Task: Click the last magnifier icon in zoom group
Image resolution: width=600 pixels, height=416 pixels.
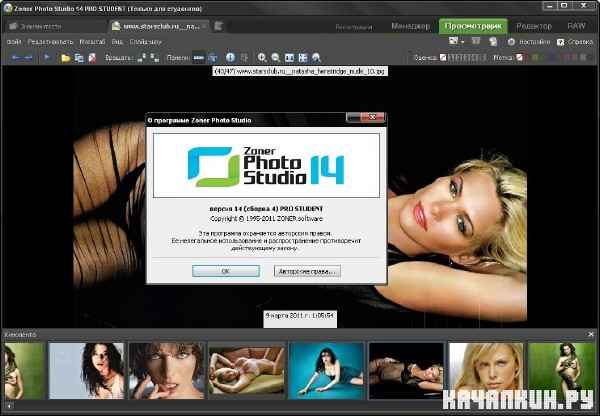Action: pyautogui.click(x=316, y=58)
